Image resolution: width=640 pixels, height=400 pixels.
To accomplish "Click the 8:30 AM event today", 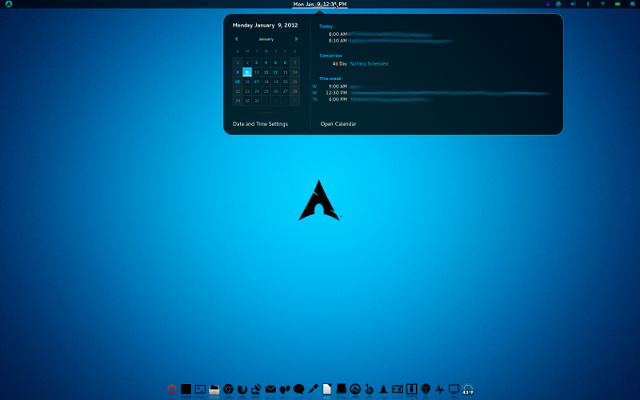I will pyautogui.click(x=391, y=41).
